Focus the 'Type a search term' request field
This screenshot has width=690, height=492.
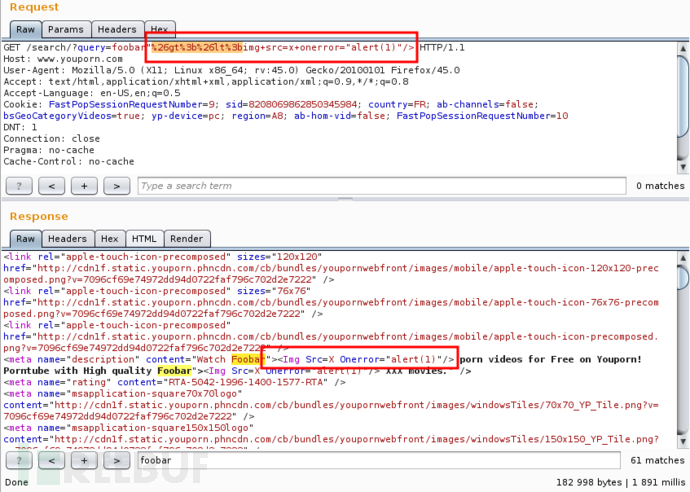[x=382, y=186]
